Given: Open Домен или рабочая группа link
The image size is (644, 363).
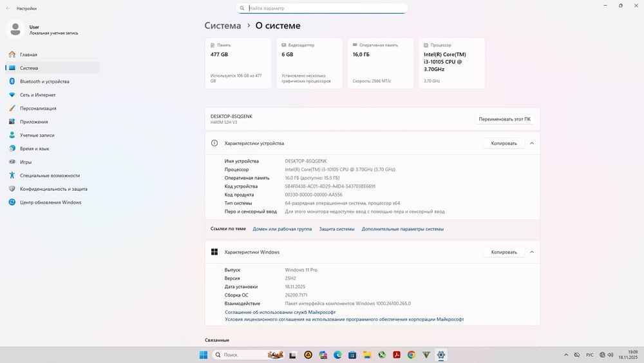Looking at the screenshot, I should [282, 229].
